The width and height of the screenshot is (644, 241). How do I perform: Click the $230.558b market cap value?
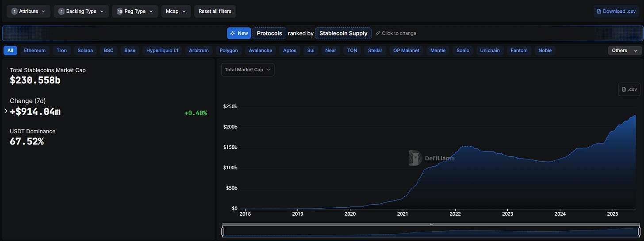pos(35,80)
